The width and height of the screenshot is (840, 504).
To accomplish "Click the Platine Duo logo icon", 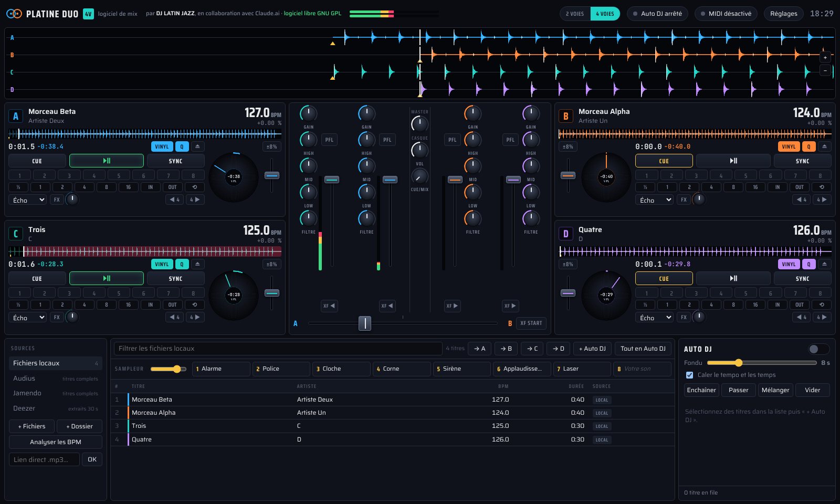I will [14, 14].
